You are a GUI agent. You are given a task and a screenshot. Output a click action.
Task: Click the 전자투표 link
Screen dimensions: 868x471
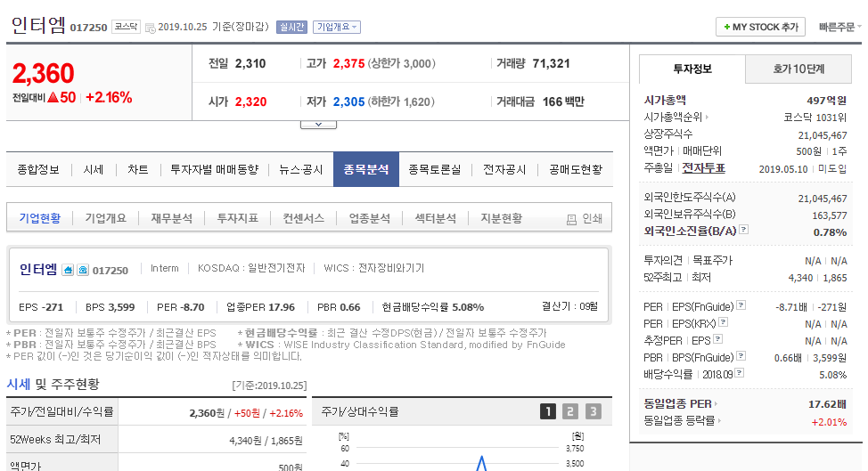tap(703, 168)
